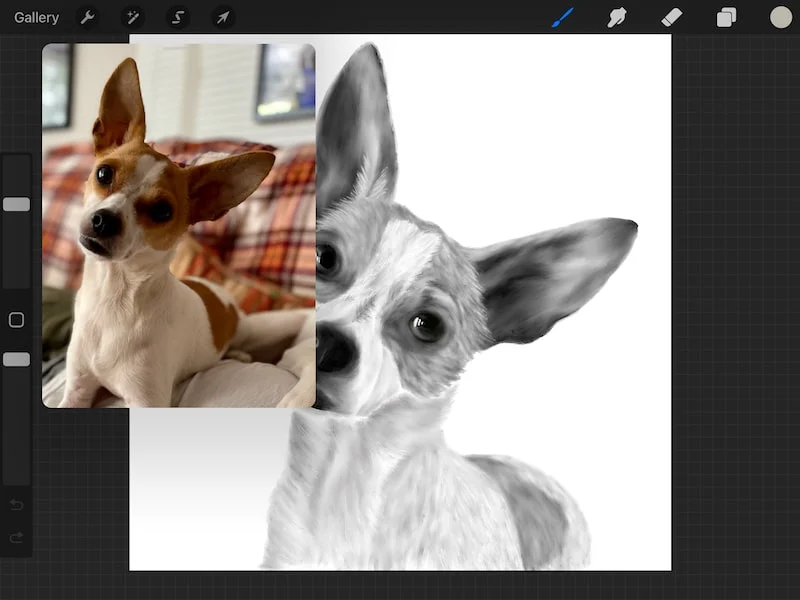Open the Layers panel

[x=726, y=18]
